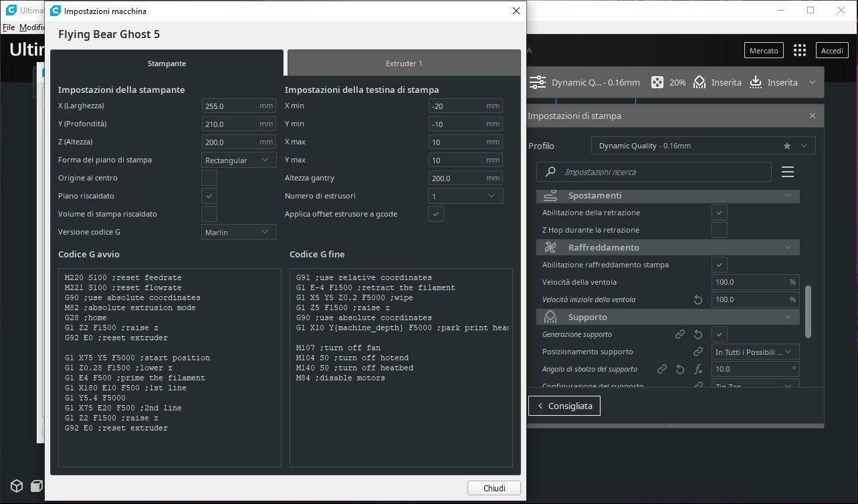The width and height of the screenshot is (858, 504).
Task: Open Posizionamento supporto dropdown
Action: 755,352
